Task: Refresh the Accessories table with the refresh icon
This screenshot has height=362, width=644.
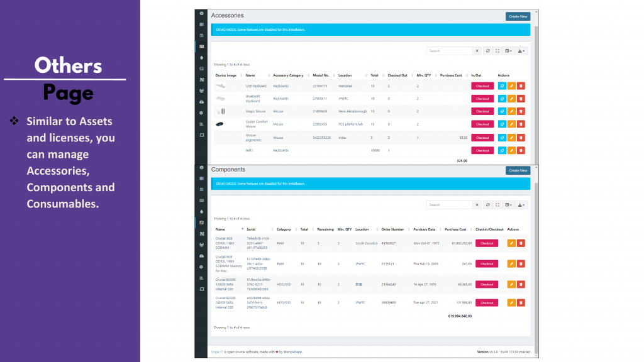Action: click(x=488, y=51)
